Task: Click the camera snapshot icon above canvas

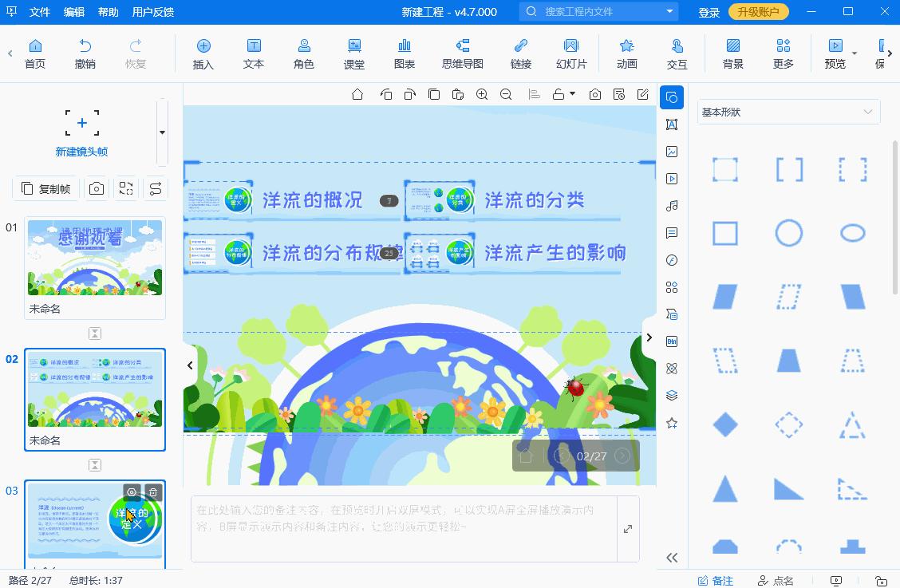Action: (x=594, y=94)
